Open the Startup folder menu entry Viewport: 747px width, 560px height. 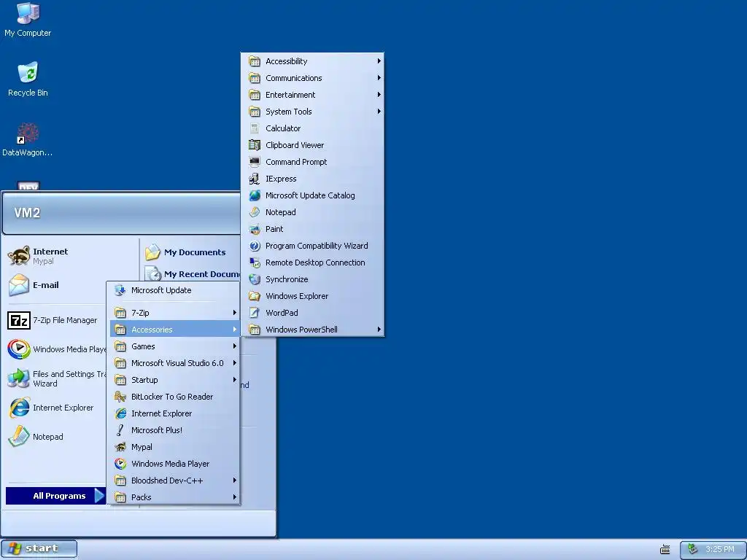point(174,380)
